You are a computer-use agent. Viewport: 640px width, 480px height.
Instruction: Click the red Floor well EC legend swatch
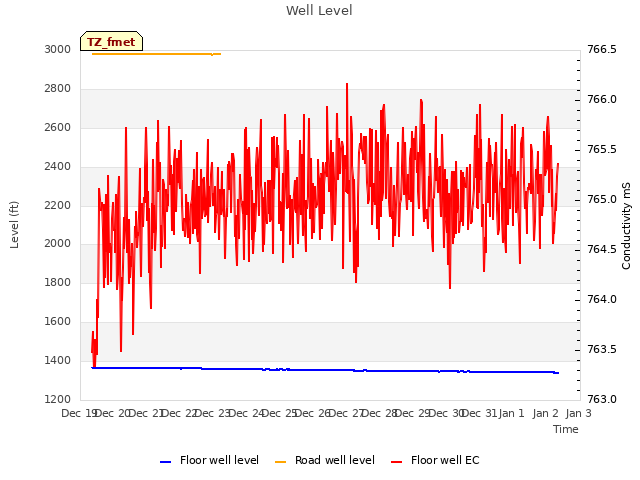point(396,462)
